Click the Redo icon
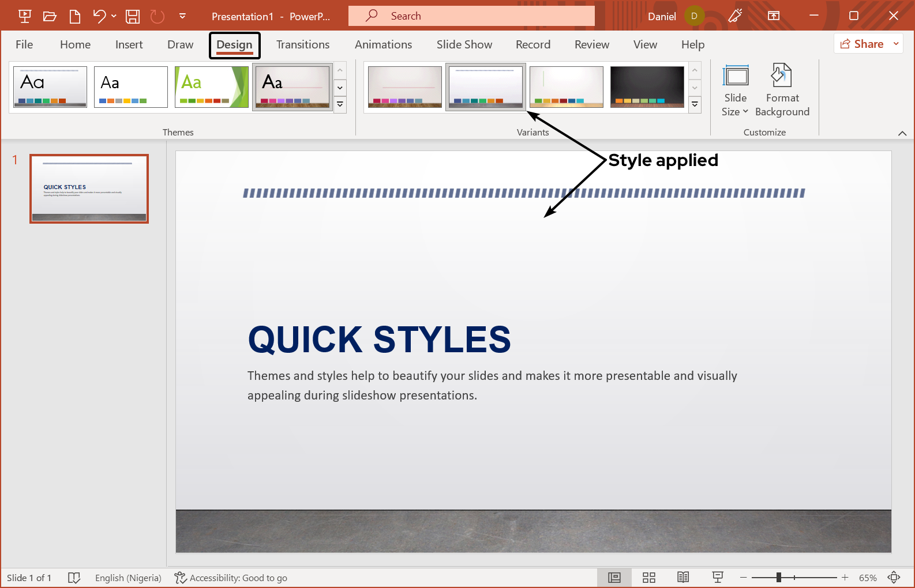The height and width of the screenshot is (588, 915). coord(157,16)
